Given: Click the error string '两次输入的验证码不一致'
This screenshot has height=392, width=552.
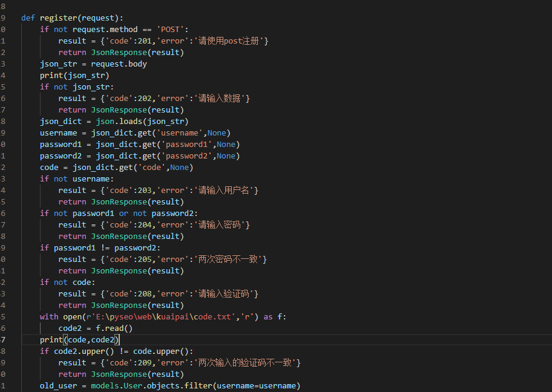Looking at the screenshot, I should click(245, 363).
